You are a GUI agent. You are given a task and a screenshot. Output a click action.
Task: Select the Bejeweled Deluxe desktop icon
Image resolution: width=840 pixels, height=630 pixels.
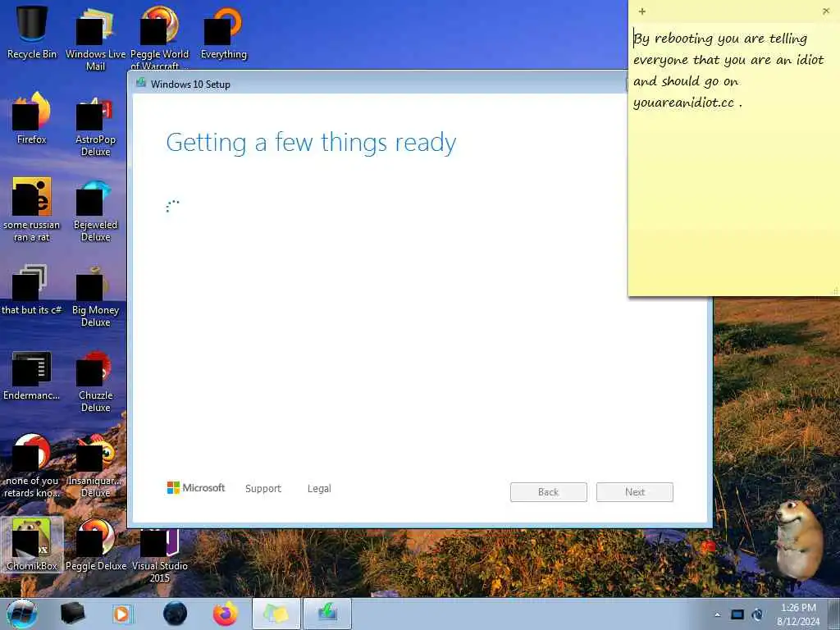tap(95, 210)
